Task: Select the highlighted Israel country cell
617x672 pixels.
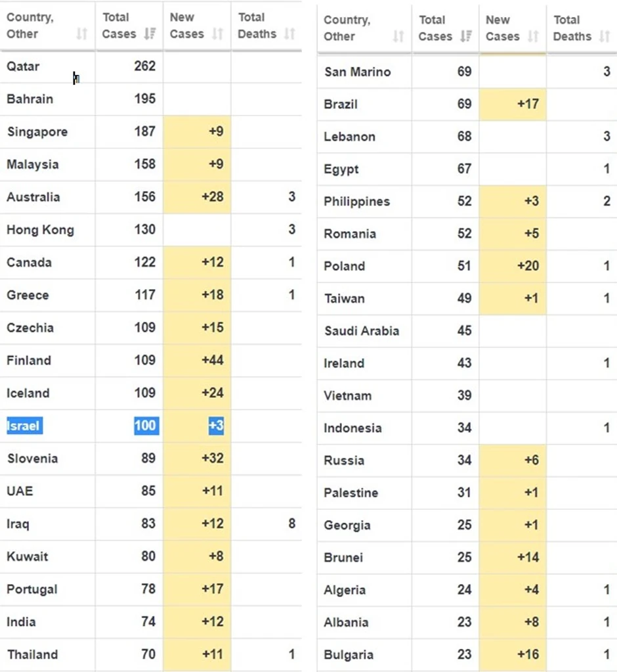Action: coord(24,426)
